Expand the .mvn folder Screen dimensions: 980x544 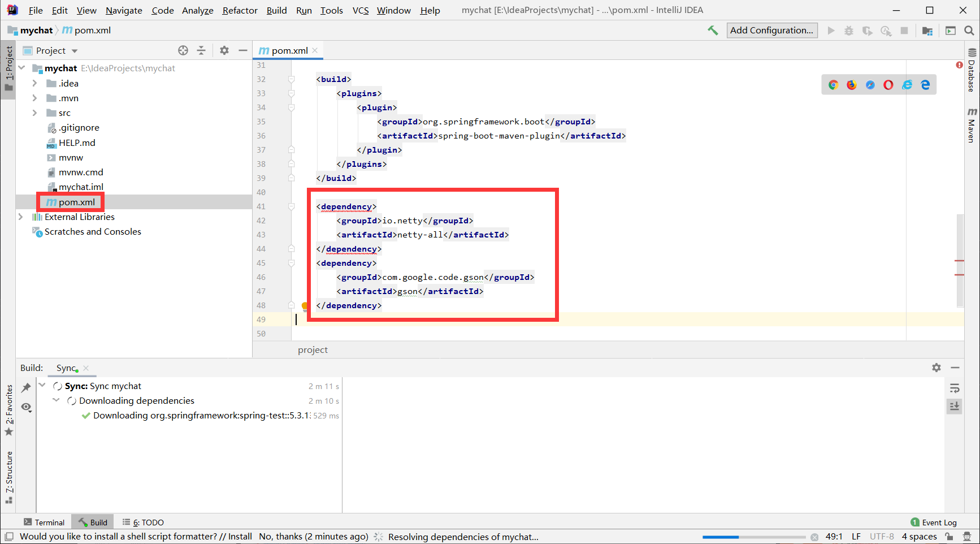coord(34,98)
